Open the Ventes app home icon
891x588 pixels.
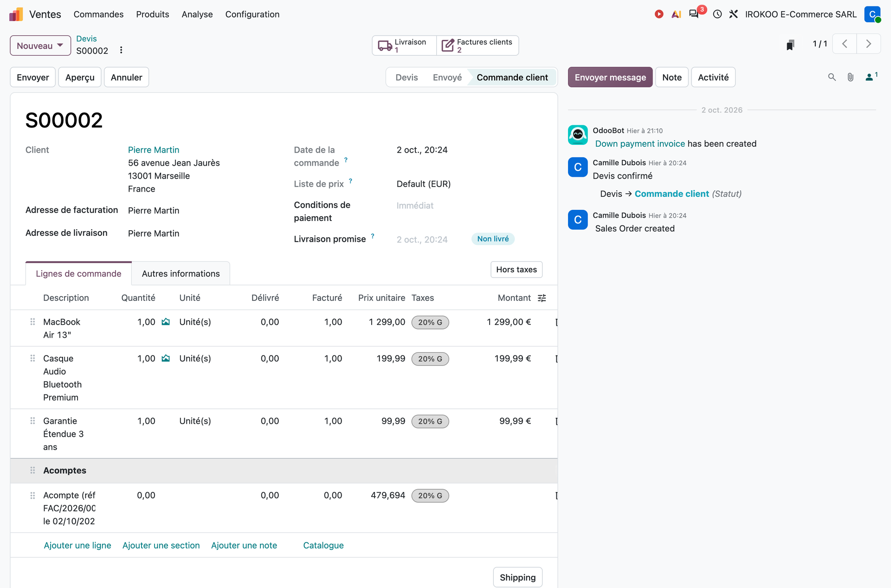coord(16,14)
